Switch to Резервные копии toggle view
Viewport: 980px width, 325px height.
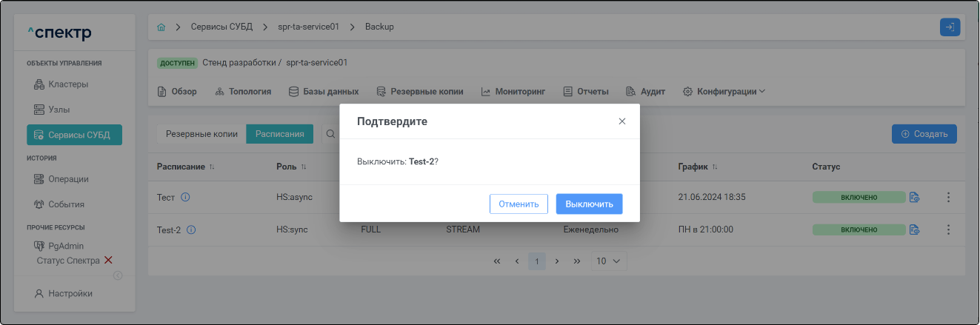(201, 134)
